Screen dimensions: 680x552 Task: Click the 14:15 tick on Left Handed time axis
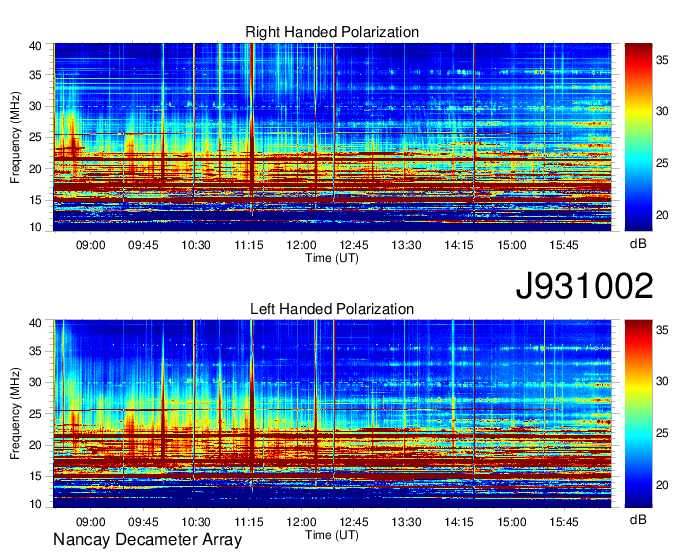pyautogui.click(x=459, y=522)
